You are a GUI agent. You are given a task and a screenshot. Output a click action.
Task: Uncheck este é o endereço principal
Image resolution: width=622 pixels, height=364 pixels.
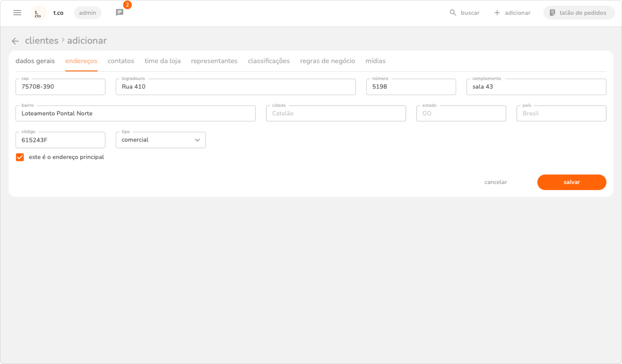[20, 157]
